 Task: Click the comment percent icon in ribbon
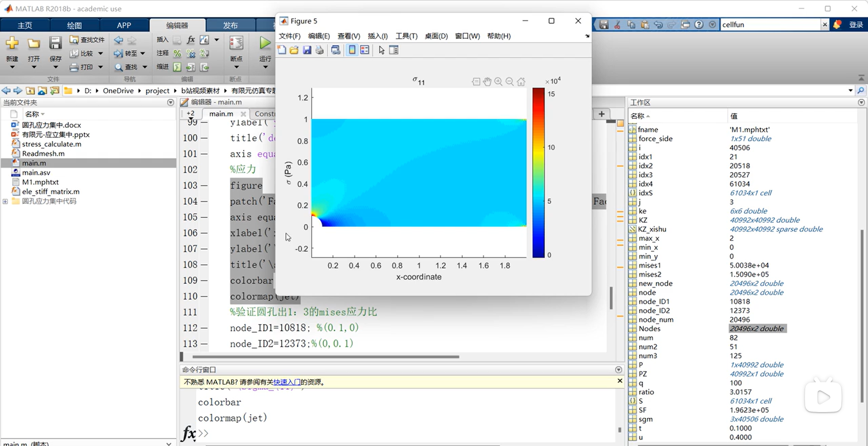[x=177, y=53]
